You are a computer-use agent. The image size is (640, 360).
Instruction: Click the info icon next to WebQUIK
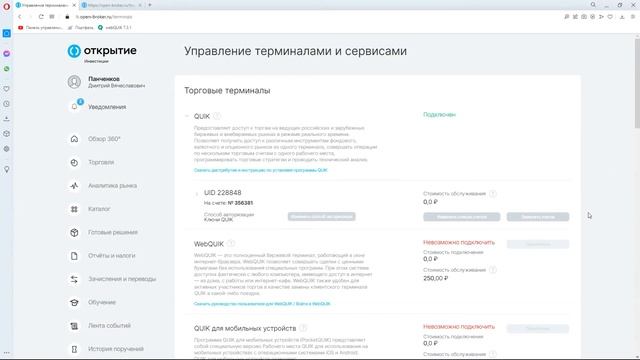click(231, 244)
